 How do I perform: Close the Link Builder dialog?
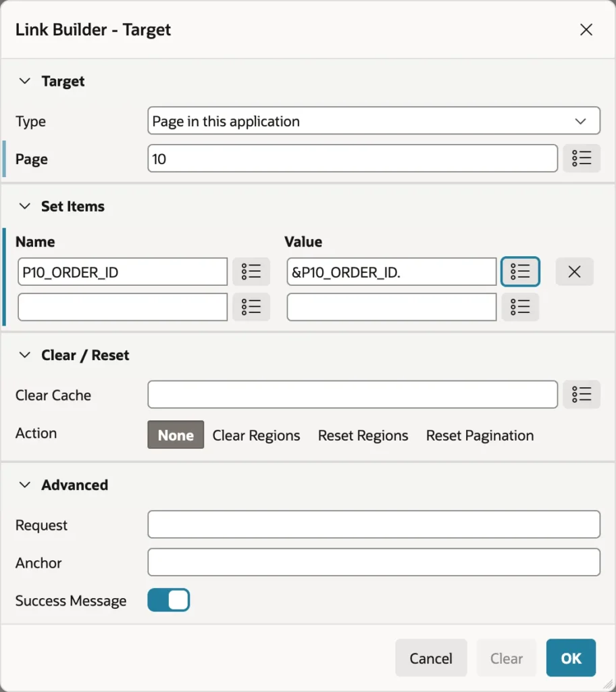pos(586,30)
